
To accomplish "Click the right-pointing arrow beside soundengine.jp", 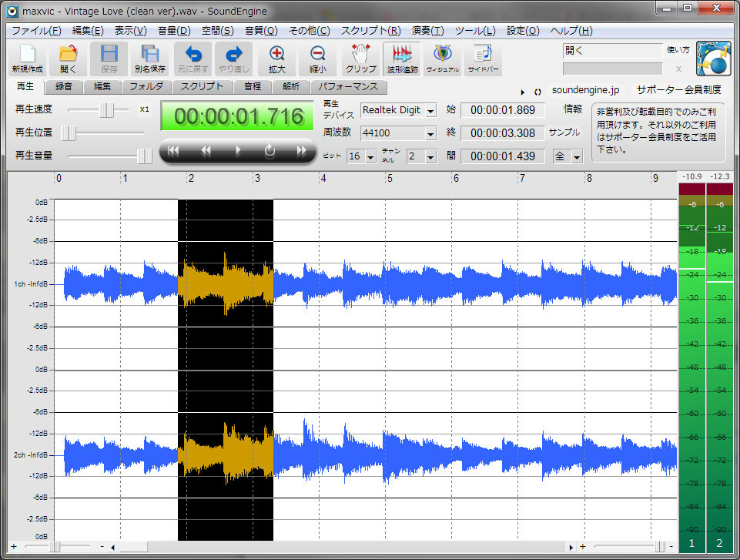I will coord(522,92).
